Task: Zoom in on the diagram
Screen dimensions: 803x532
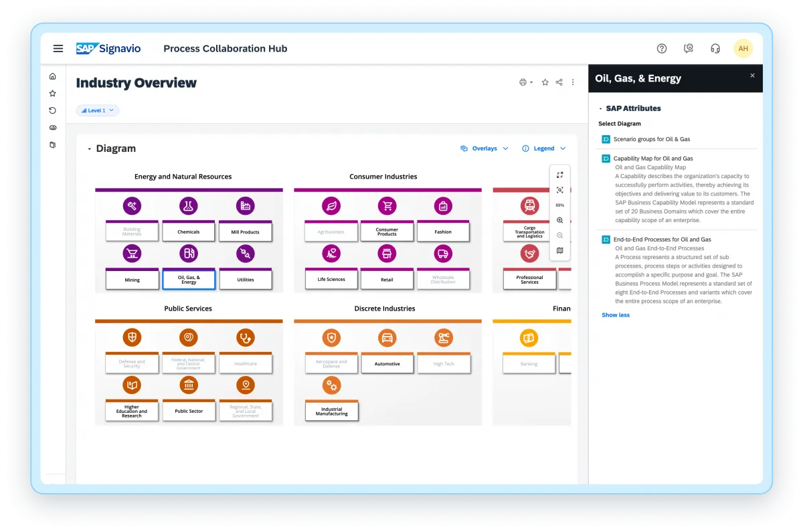Action: [x=560, y=220]
